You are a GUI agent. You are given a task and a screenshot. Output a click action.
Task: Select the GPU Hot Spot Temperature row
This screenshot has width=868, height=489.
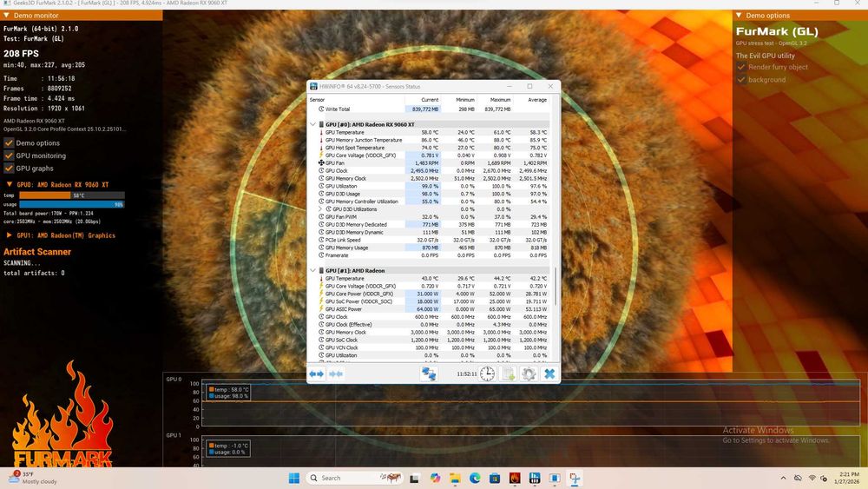(x=430, y=148)
